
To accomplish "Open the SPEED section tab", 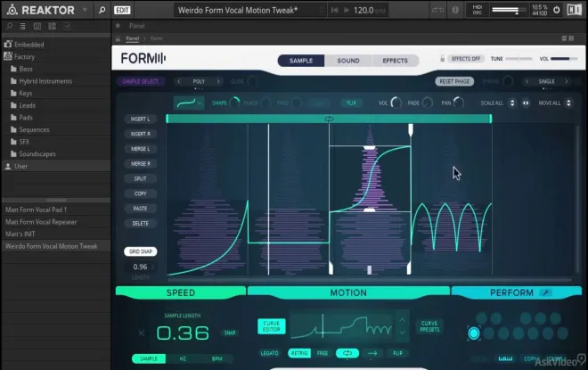I will [181, 292].
